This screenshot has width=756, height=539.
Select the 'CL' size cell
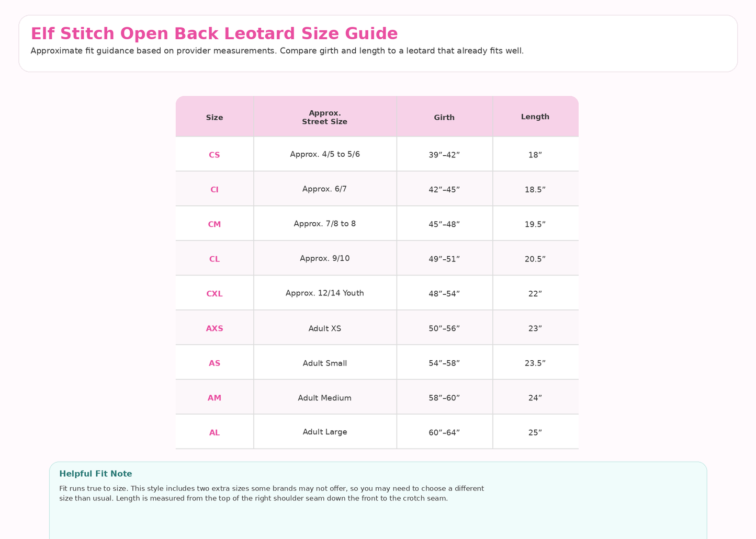click(215, 259)
